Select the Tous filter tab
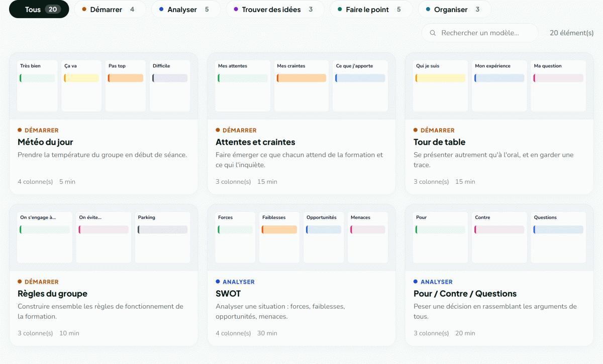The width and height of the screenshot is (603, 364). (x=39, y=10)
